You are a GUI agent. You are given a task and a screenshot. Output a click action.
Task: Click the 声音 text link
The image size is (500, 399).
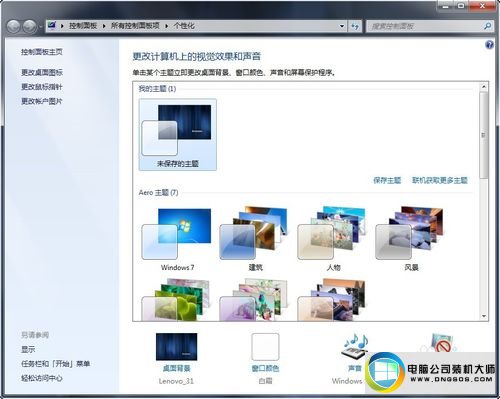355,368
